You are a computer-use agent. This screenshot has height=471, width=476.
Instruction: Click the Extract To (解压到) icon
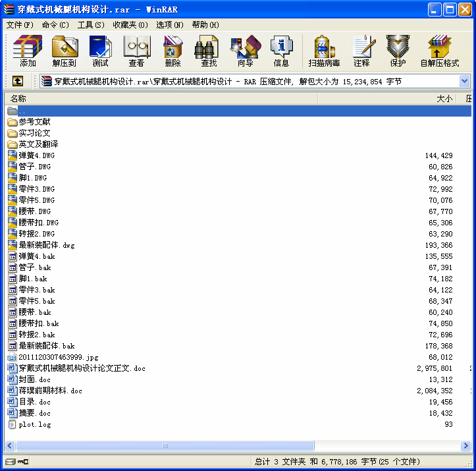click(64, 51)
